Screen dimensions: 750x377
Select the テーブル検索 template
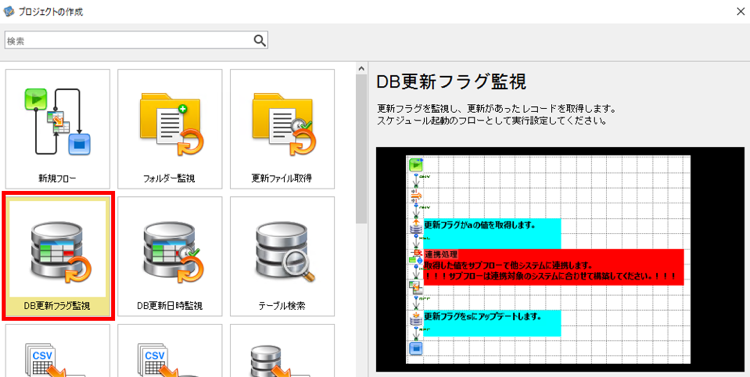pyautogui.click(x=282, y=256)
